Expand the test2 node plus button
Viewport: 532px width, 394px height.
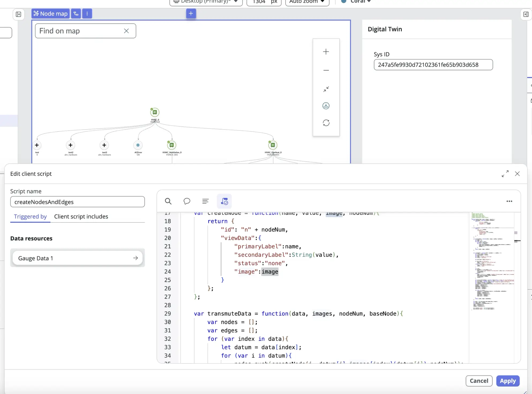click(x=70, y=145)
